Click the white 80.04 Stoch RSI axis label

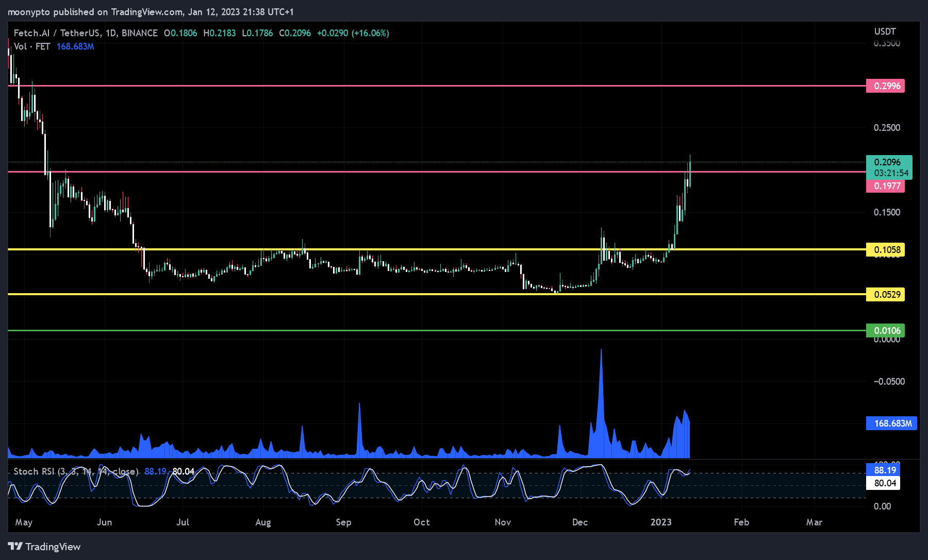point(883,483)
